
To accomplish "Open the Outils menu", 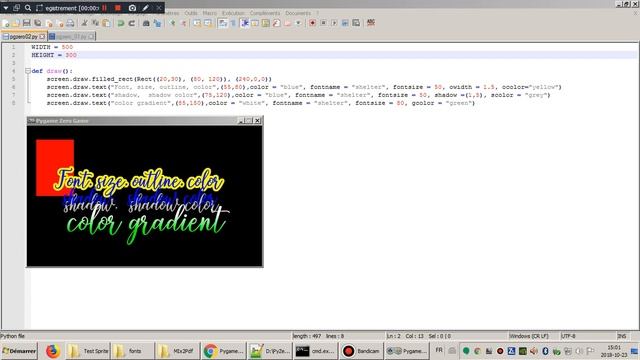I will [x=191, y=13].
